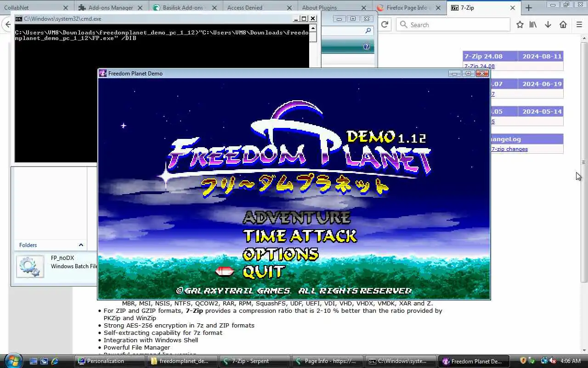Close the active 7-Zip tab
The width and height of the screenshot is (588, 368).
(x=513, y=8)
